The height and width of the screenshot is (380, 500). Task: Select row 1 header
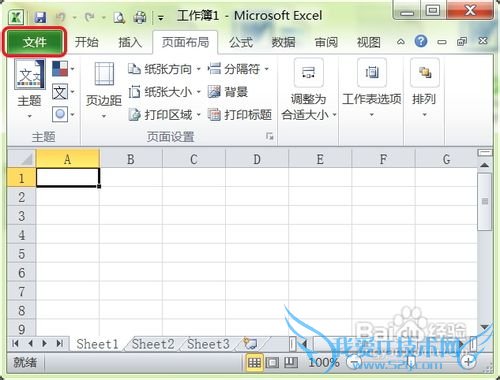click(21, 178)
